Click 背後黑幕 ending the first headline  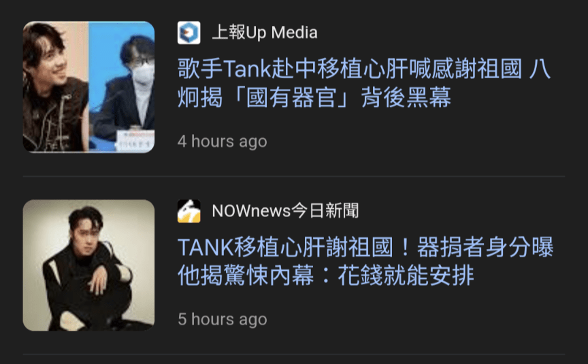click(x=406, y=97)
